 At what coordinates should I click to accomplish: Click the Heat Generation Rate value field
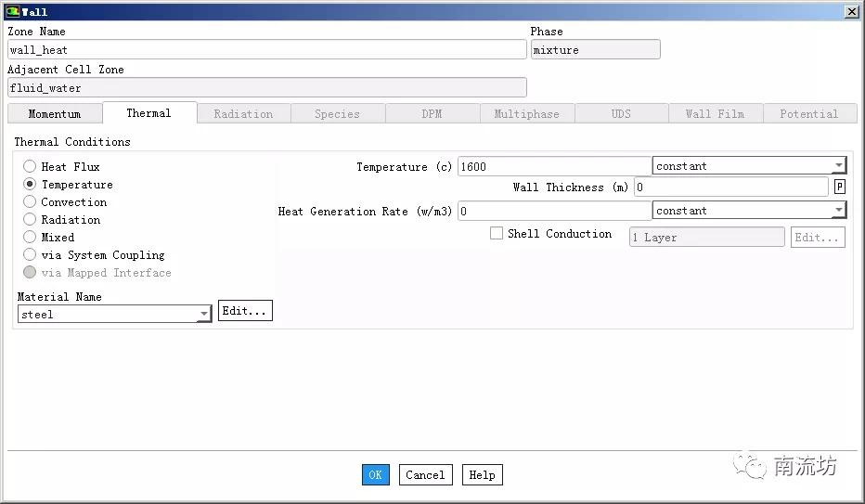[x=554, y=211]
